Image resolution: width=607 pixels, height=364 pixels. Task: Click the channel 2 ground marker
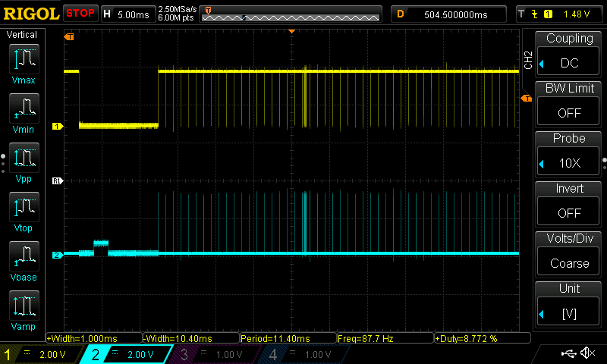pyautogui.click(x=58, y=255)
